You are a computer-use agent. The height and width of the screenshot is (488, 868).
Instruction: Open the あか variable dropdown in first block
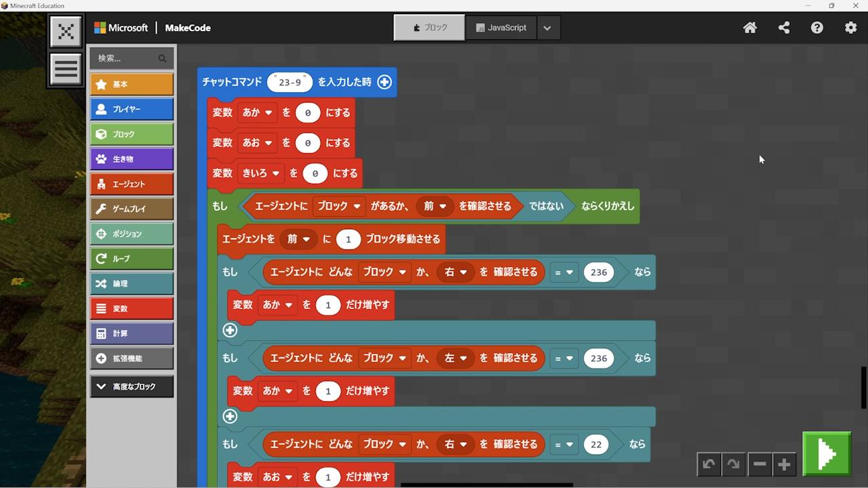tap(257, 113)
